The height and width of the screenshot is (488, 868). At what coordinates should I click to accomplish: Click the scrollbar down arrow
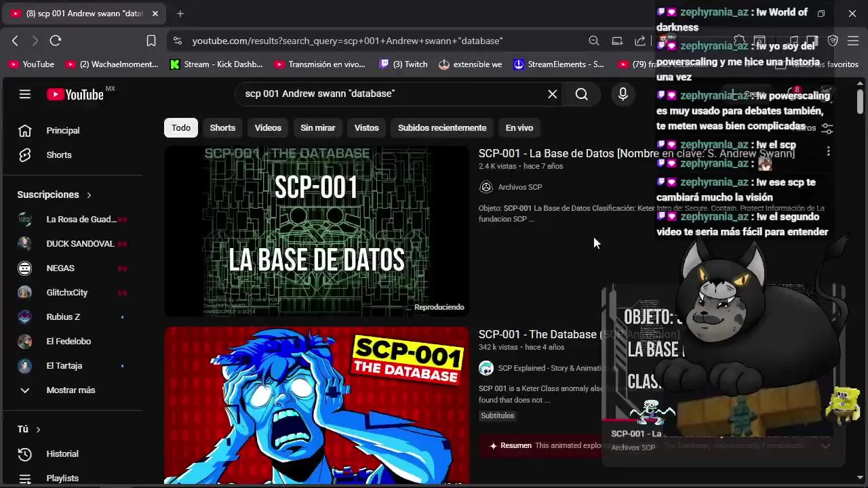[x=860, y=477]
